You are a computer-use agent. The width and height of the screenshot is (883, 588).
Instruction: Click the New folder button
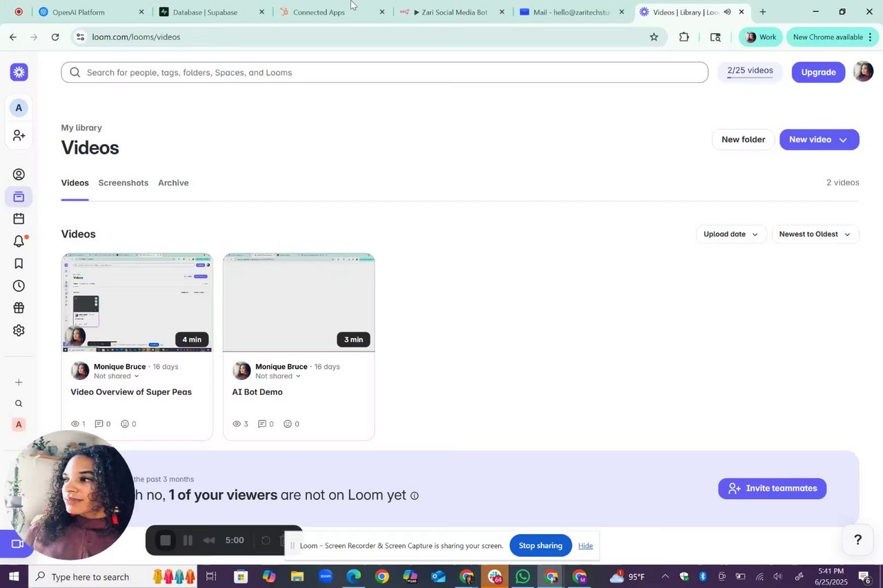(743, 140)
